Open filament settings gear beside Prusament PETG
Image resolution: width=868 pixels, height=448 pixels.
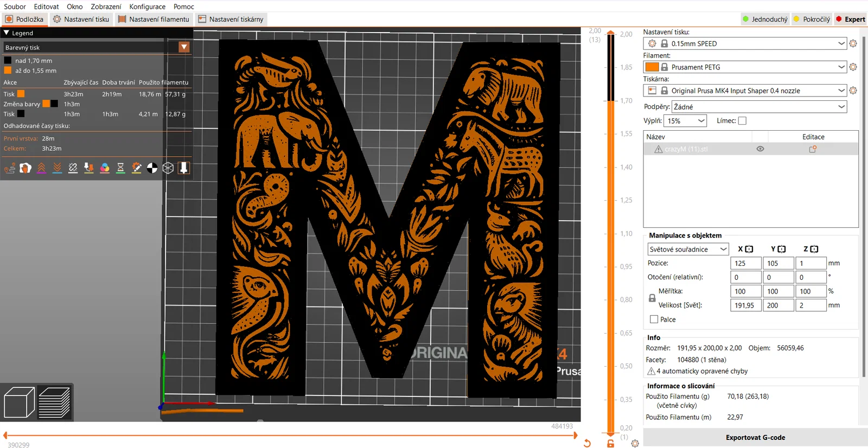(853, 67)
